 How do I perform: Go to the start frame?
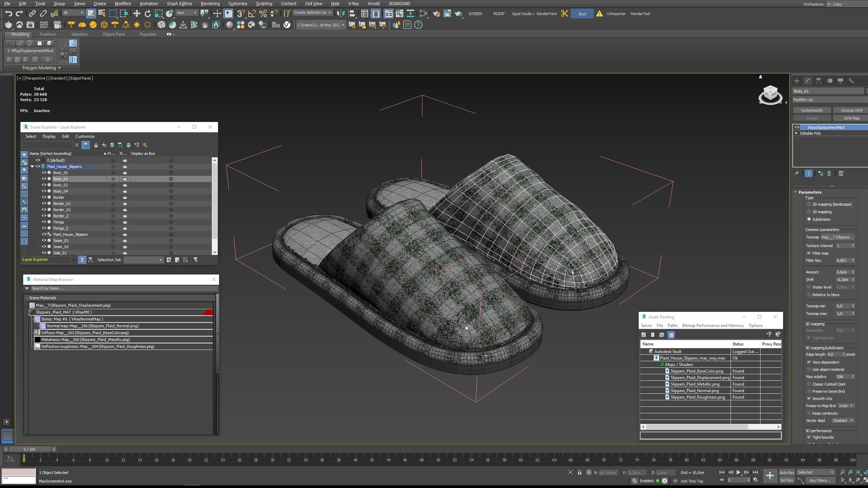pyautogui.click(x=722, y=472)
